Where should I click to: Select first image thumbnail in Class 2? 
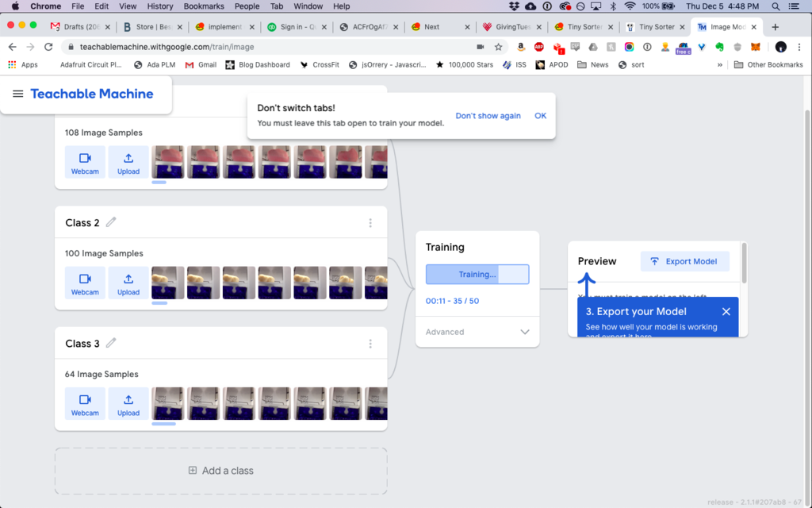(167, 283)
